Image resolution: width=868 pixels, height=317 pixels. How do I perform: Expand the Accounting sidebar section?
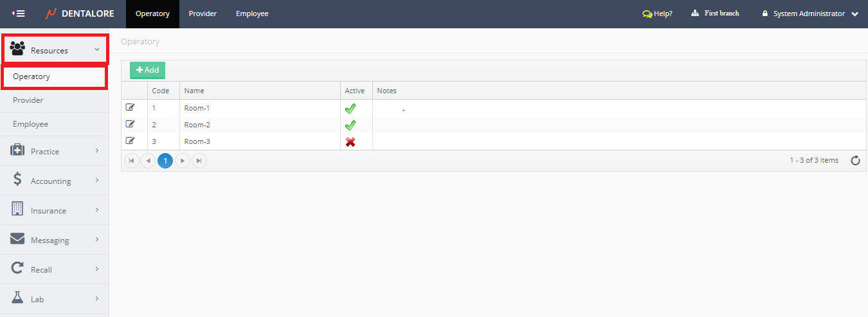point(54,181)
